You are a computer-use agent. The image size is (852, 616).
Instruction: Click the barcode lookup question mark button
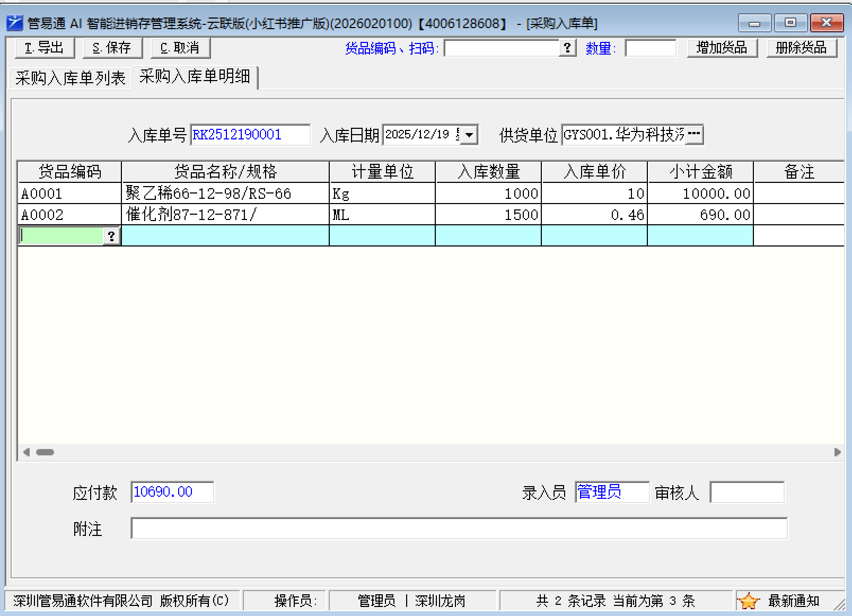[567, 48]
